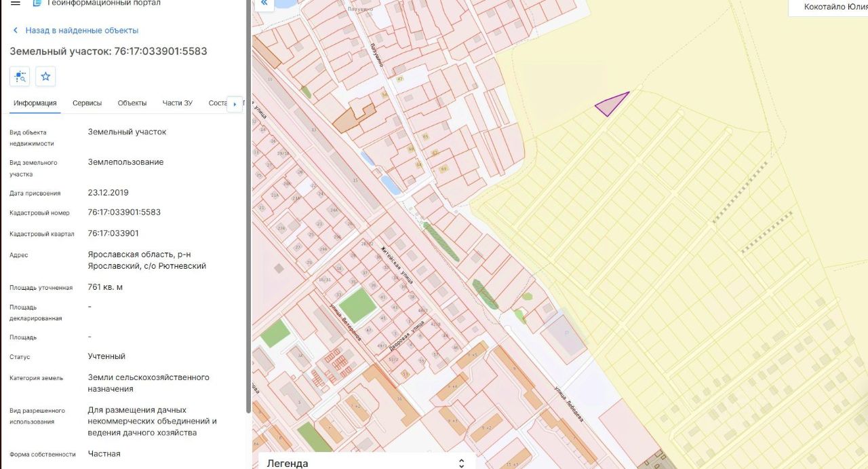The height and width of the screenshot is (469, 868).
Task: Open the Части ЗУ tab
Action: (x=177, y=103)
